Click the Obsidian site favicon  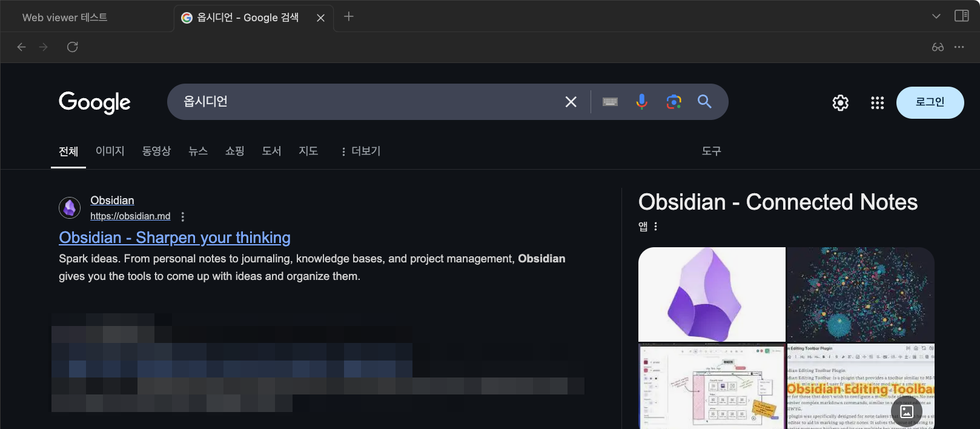[70, 208]
